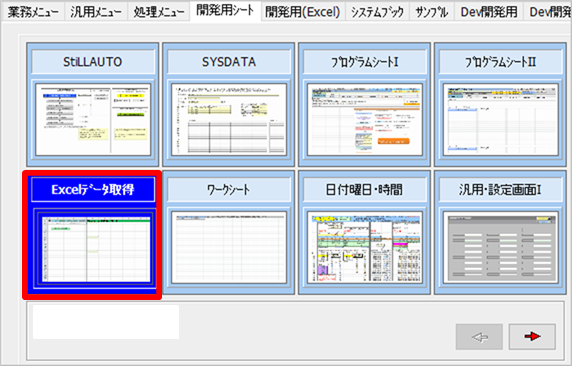Open the ワークシート preview thumbnail
572x366 pixels.
[x=229, y=248]
